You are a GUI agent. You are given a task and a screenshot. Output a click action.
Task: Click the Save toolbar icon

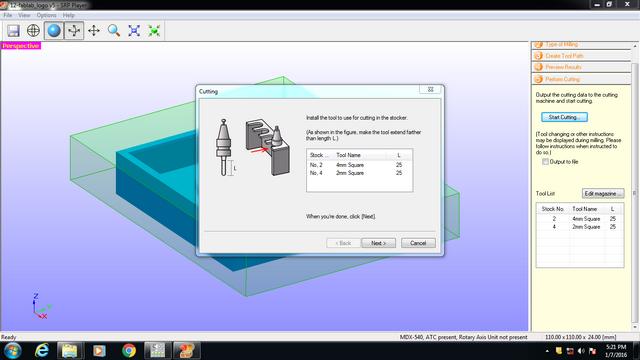[13, 31]
